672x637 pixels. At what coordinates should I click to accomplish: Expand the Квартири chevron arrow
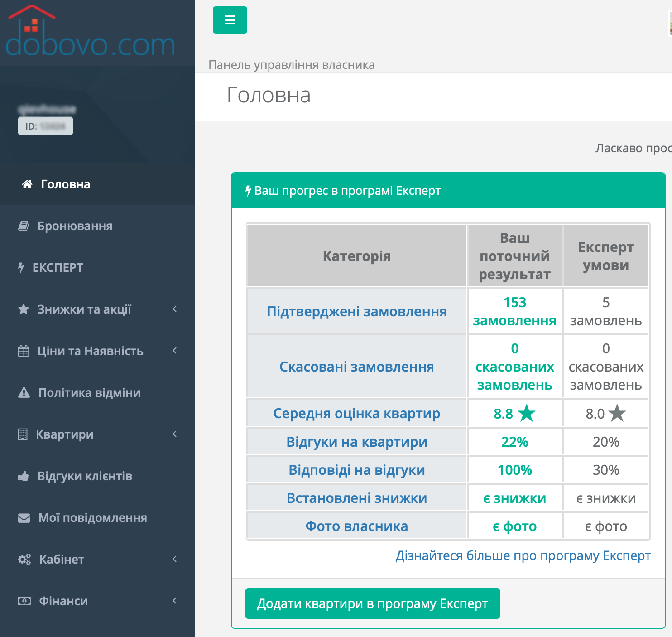[175, 434]
